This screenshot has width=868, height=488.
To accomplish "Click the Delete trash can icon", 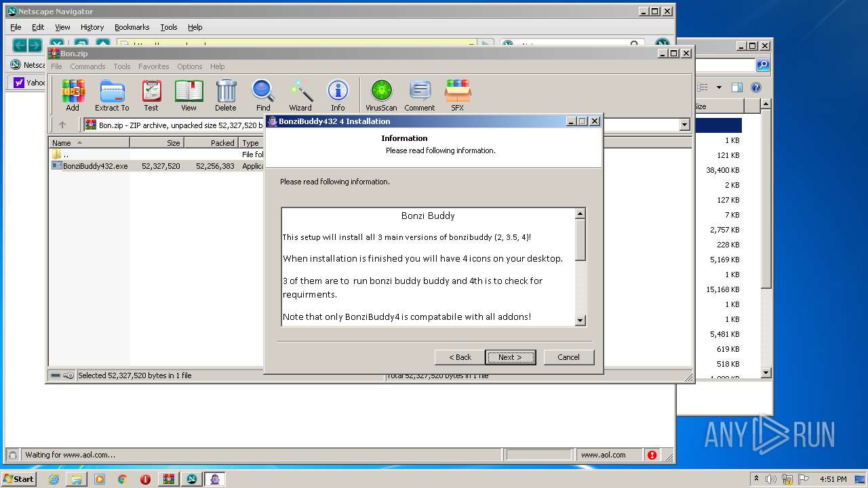I will pyautogui.click(x=226, y=95).
